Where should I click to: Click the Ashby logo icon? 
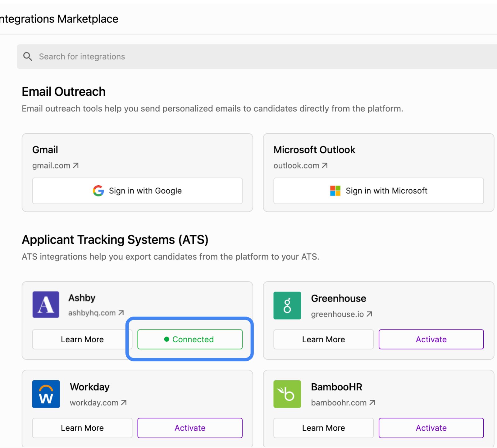click(46, 305)
